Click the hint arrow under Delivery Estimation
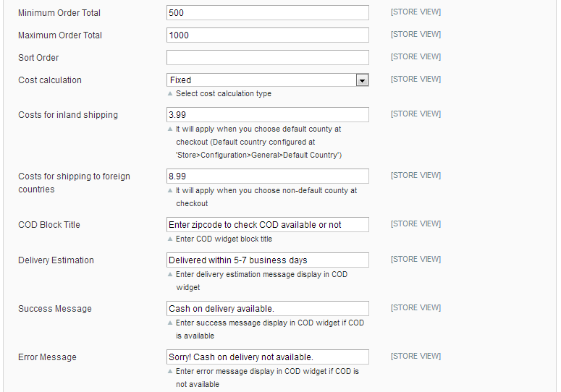This screenshot has width=561, height=392. (170, 275)
